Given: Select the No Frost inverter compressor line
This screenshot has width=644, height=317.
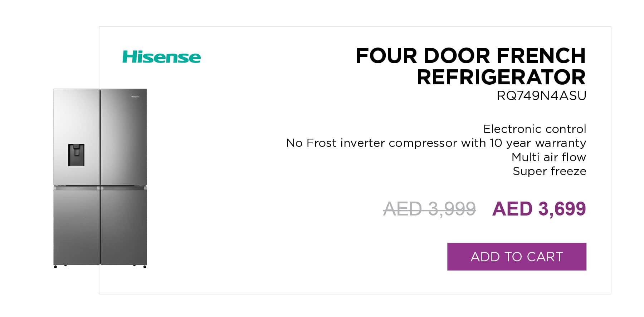Looking at the screenshot, I should point(436,143).
